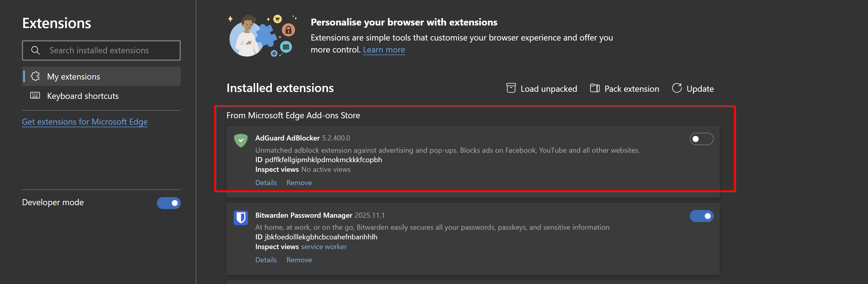Remove the AdGuard AdBlocker extension
The height and width of the screenshot is (284, 868).
[299, 183]
